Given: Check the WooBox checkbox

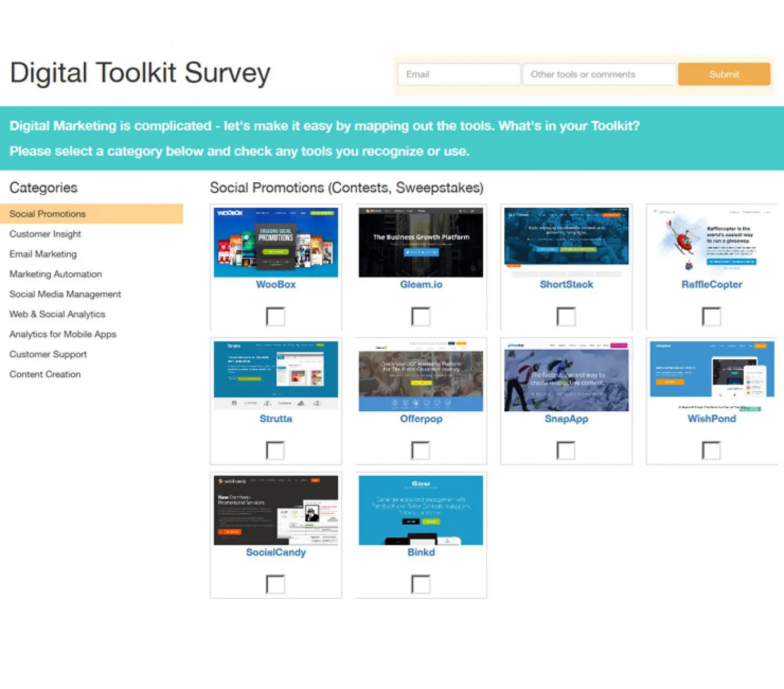Looking at the screenshot, I should 275,317.
